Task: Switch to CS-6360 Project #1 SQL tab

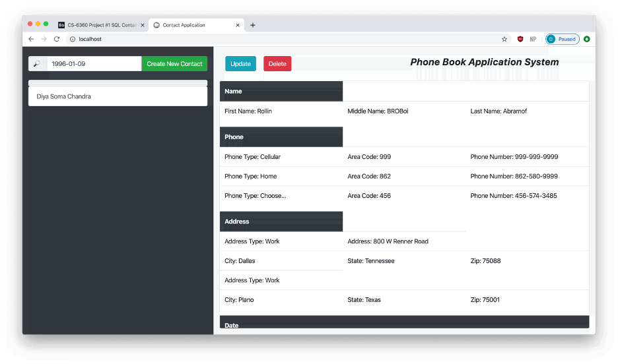Action: click(99, 25)
